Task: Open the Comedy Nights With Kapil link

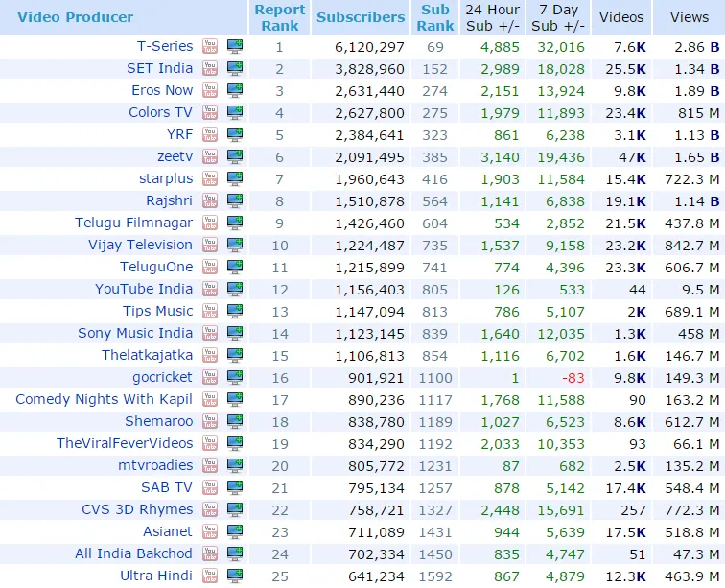Action: [104, 399]
